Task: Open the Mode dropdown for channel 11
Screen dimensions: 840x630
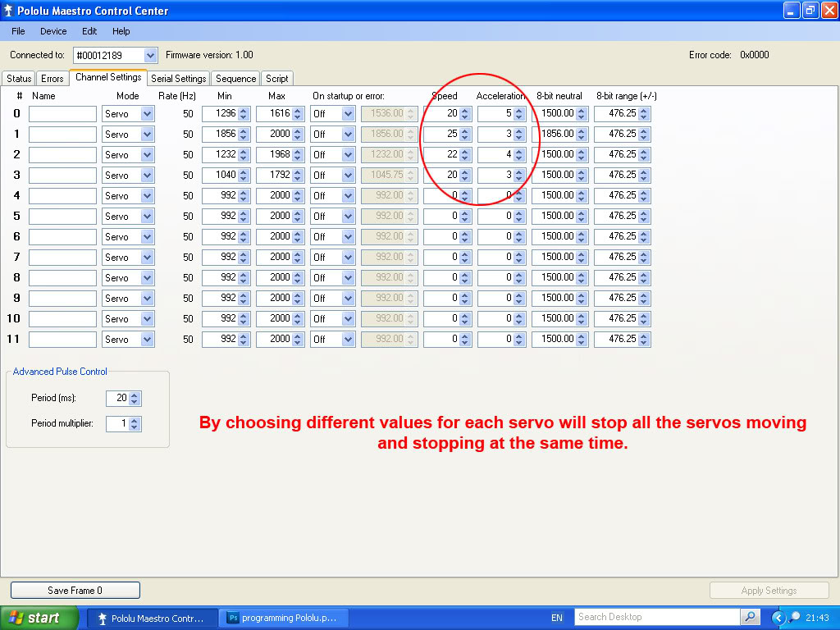Action: (x=148, y=339)
